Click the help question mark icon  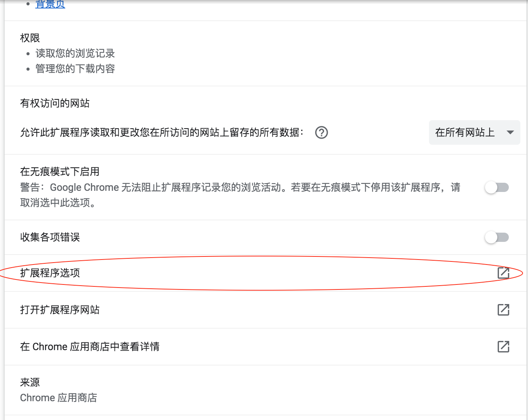321,132
